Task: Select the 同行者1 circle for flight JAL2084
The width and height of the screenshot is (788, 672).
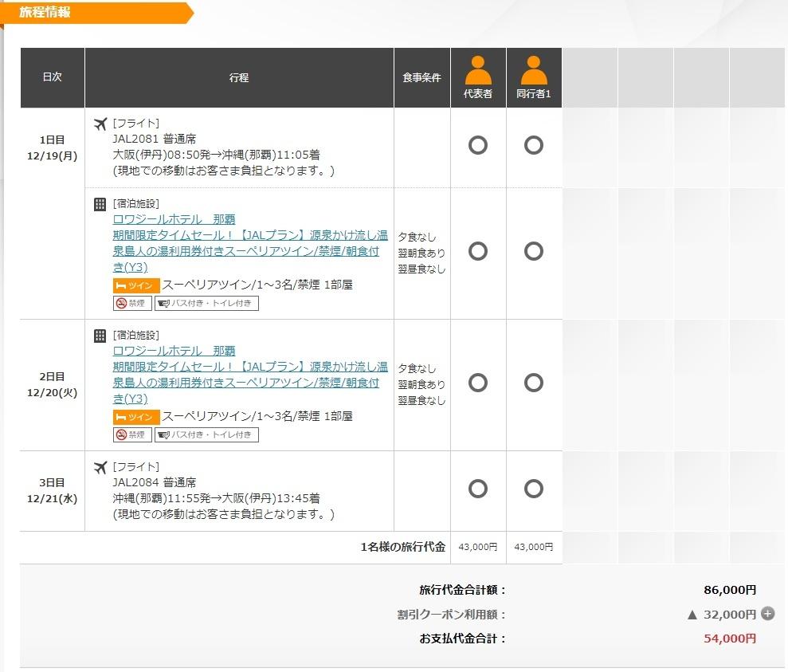Action: [x=534, y=488]
